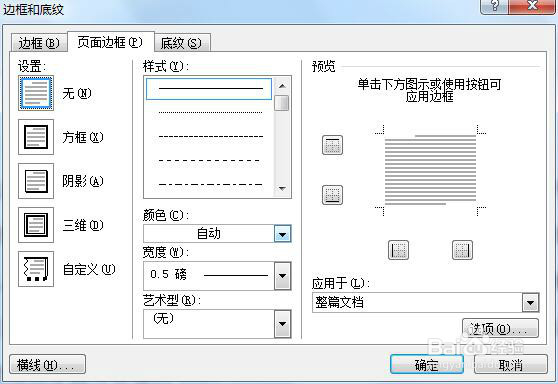Open the 颜色 color dropdown
Screen dimensions: 558x384
[x=283, y=234]
